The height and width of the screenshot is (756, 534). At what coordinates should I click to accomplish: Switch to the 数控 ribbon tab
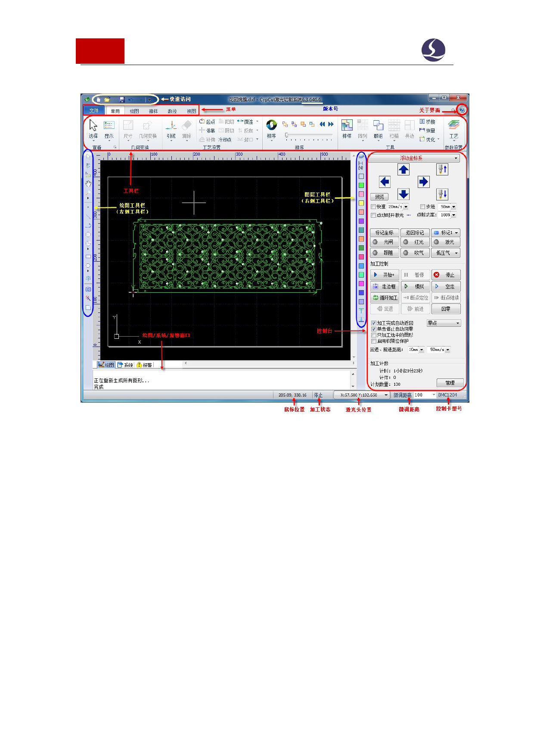pos(172,111)
